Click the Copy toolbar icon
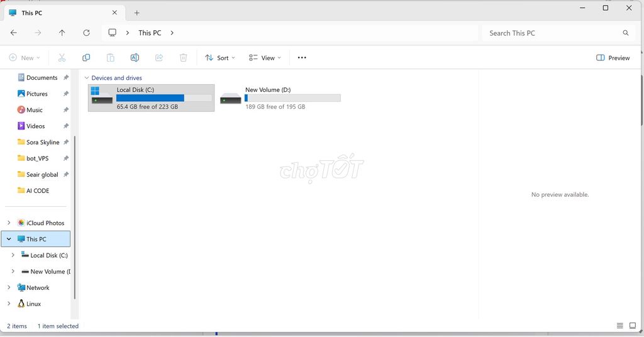 pyautogui.click(x=86, y=58)
